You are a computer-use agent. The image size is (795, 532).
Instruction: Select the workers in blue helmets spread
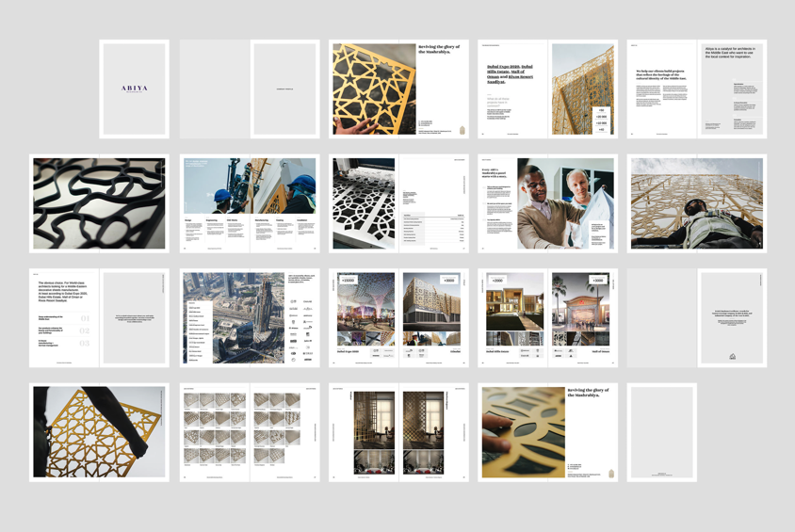(250, 185)
